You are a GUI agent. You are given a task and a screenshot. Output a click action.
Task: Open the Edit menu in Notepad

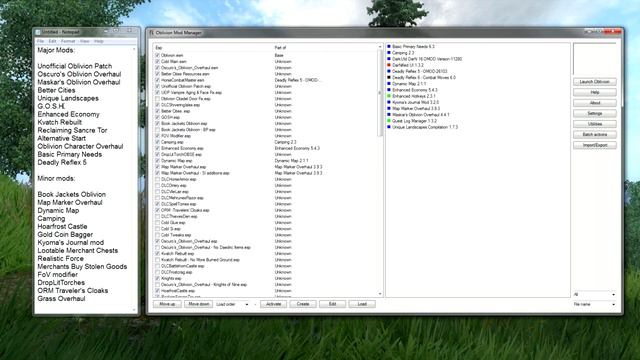point(52,41)
